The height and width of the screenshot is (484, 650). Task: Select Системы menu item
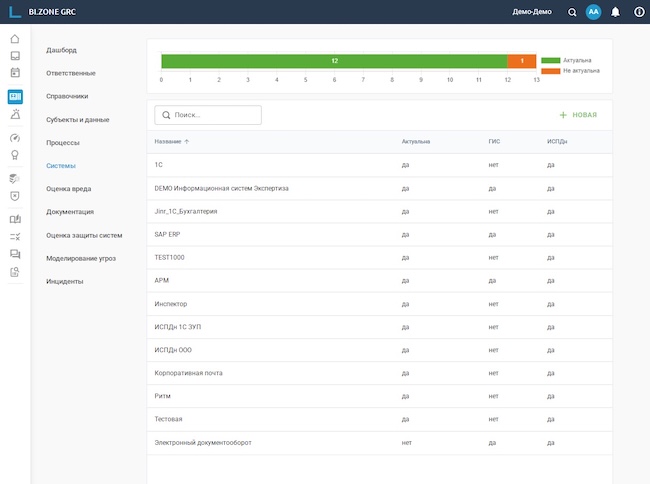61,166
